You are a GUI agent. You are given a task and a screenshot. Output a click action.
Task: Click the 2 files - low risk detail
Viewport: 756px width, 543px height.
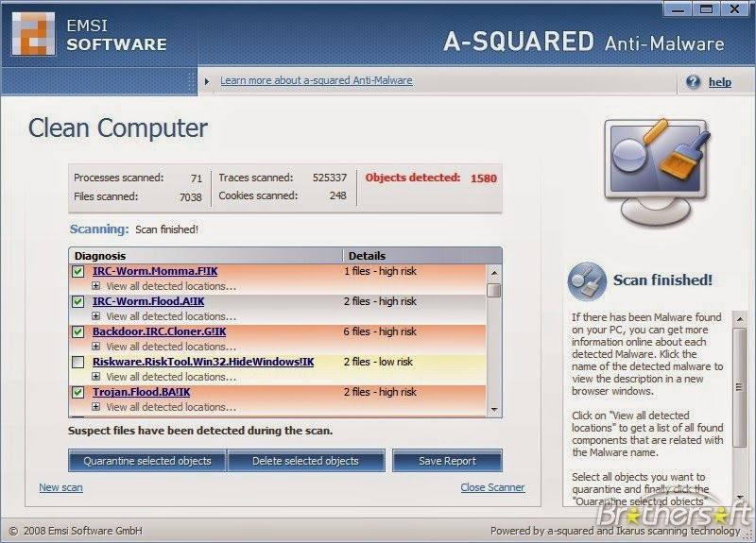(379, 362)
